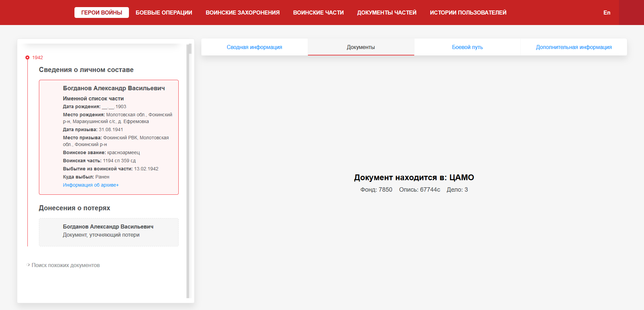Viewport: 644px width, 310px height.
Task: Open ВОИНСКИЕ ЗАХОРОНЕНИЯ in top navigation
Action: click(242, 13)
